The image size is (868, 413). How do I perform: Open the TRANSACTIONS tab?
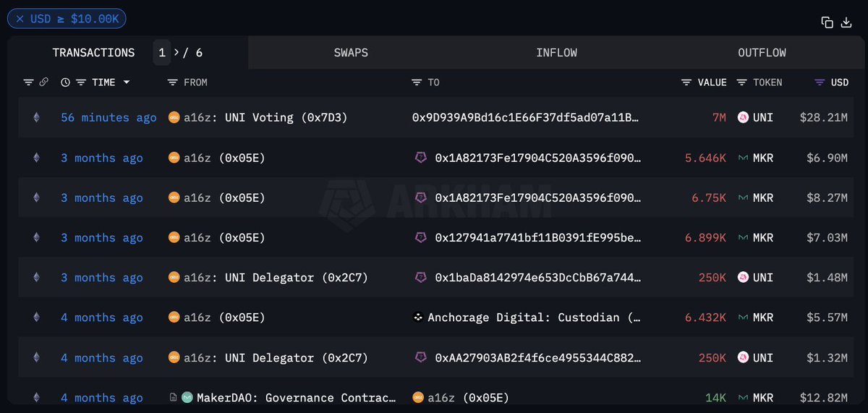[x=93, y=53]
